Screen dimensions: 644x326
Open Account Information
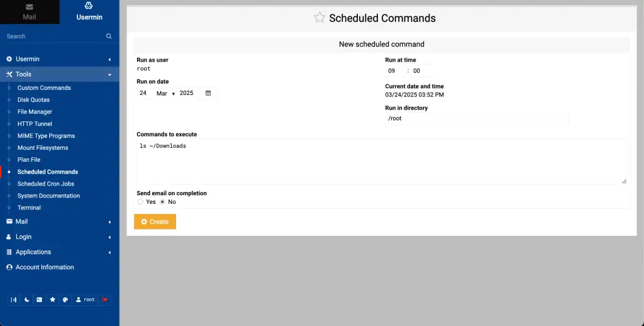coord(45,267)
